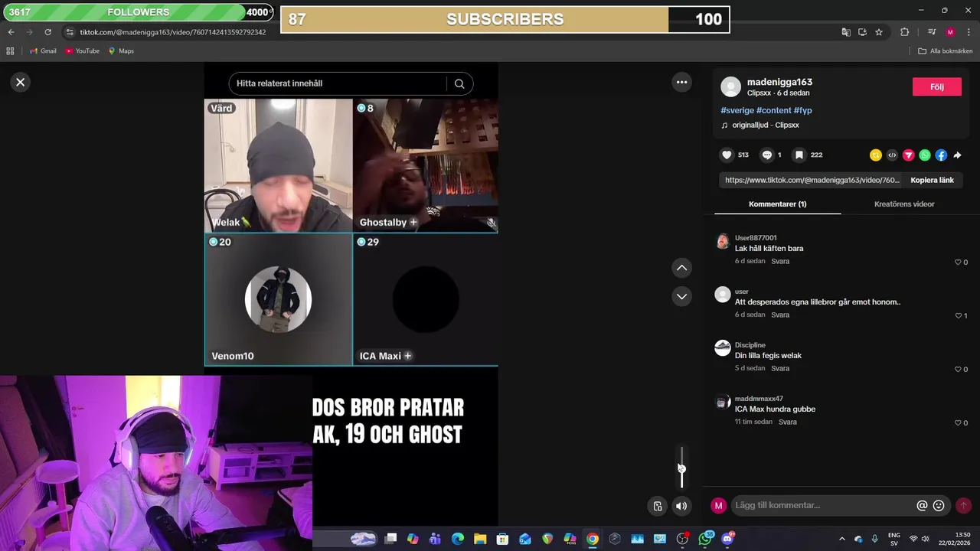Send to friends with red paper-plane icon
The image size is (980, 551).
(x=908, y=155)
